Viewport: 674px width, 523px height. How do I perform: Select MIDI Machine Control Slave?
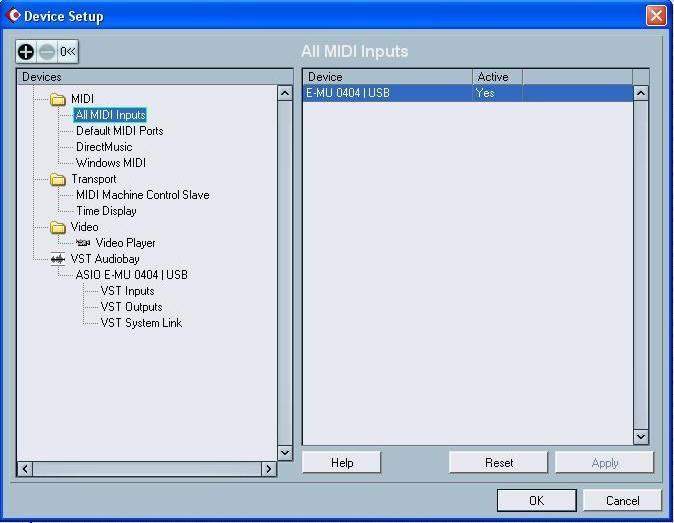point(143,195)
